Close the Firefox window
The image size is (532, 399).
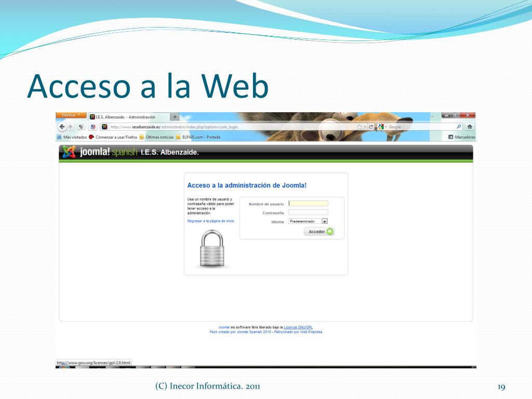[468, 115]
